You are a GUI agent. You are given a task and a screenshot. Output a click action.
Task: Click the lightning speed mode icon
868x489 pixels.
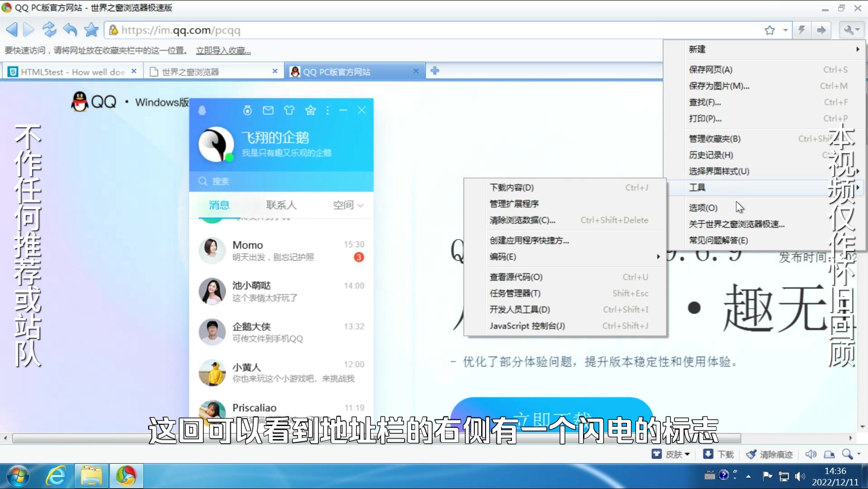pos(801,30)
